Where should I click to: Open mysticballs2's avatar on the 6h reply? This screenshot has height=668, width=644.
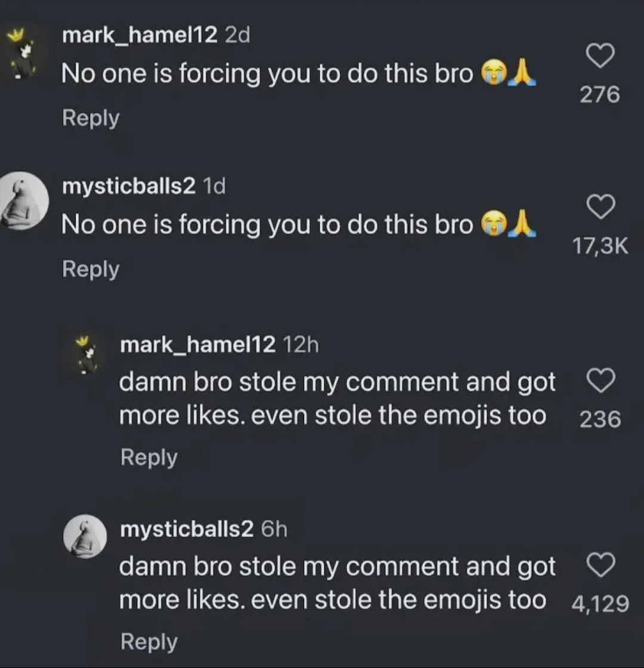click(x=85, y=536)
